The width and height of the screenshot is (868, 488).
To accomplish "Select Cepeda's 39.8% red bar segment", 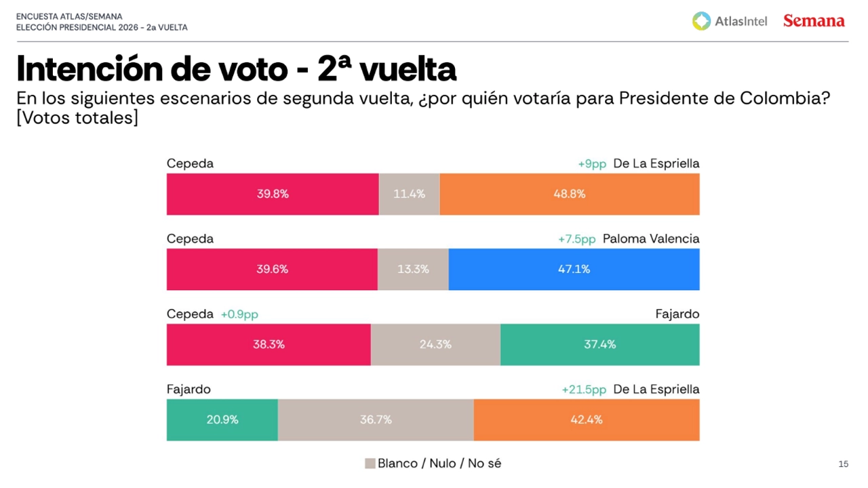I will [x=273, y=194].
